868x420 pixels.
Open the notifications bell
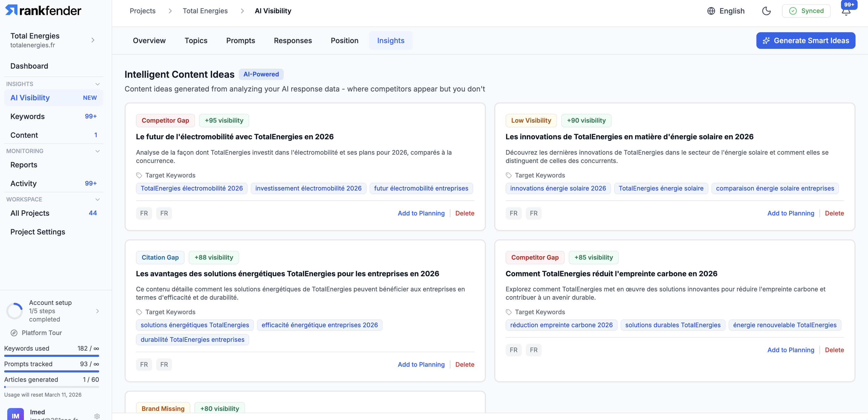pyautogui.click(x=846, y=11)
